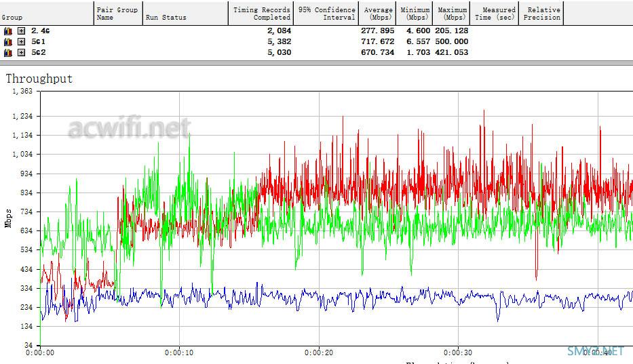633x364 pixels.
Task: Click the 1,363 y-axis label
Action: [x=22, y=92]
